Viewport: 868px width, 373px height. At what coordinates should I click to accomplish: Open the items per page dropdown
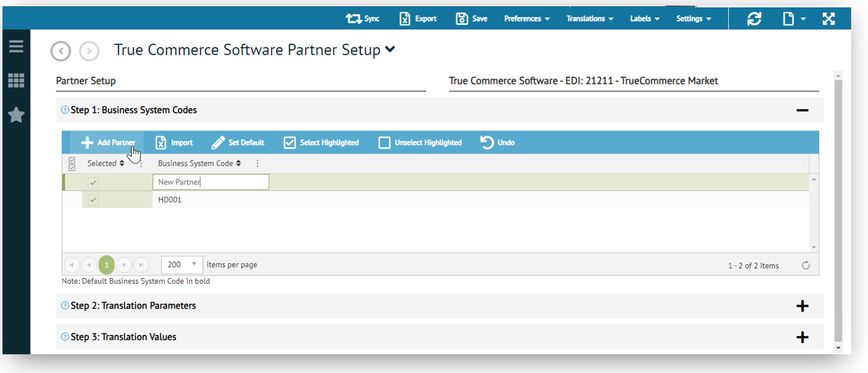tap(182, 264)
